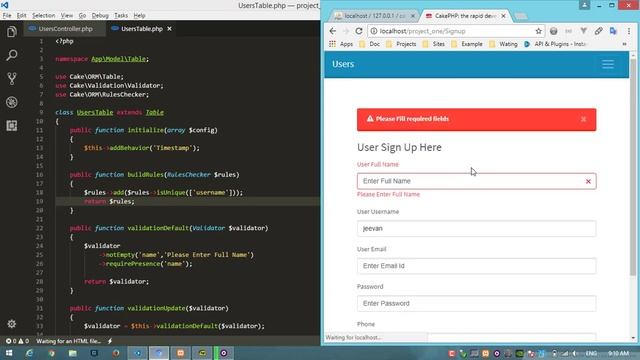Open the Extensions view in VS Code
Image resolution: width=640 pixels, height=360 pixels.
(x=12, y=126)
